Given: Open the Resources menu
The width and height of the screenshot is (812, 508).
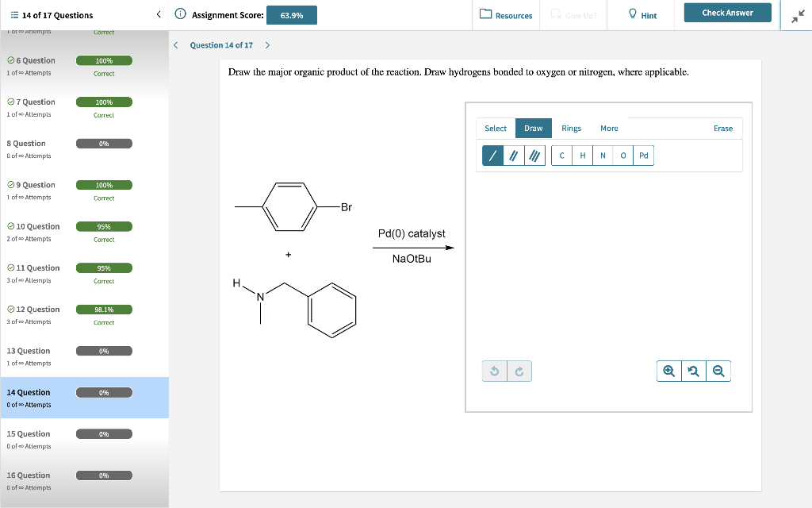Looking at the screenshot, I should [x=505, y=14].
